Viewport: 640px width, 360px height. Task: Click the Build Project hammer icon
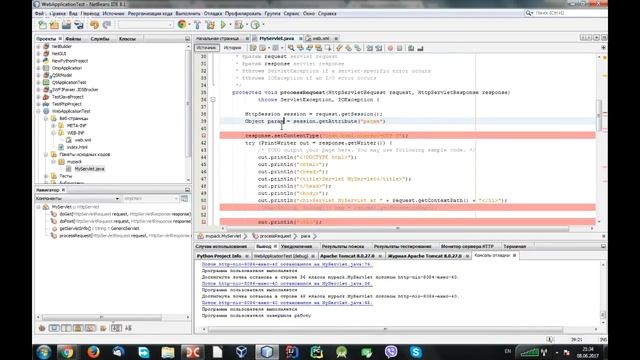click(x=197, y=25)
